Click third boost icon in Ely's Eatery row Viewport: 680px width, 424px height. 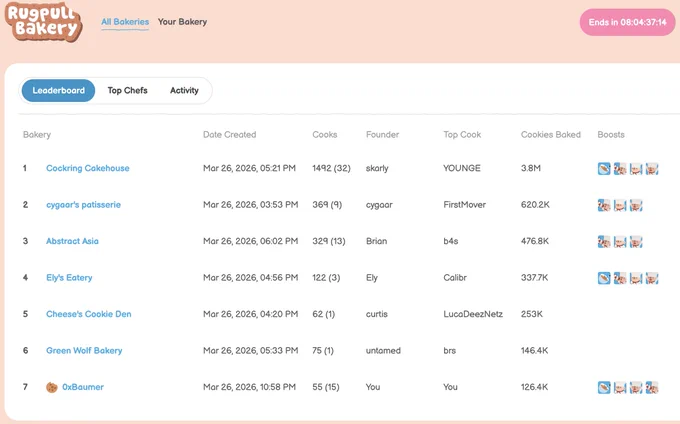pyautogui.click(x=636, y=278)
